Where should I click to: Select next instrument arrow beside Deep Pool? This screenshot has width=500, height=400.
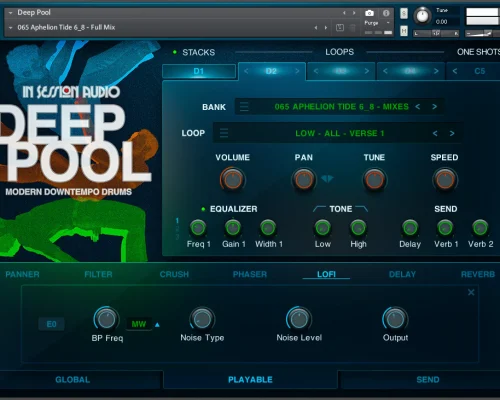pos(354,13)
